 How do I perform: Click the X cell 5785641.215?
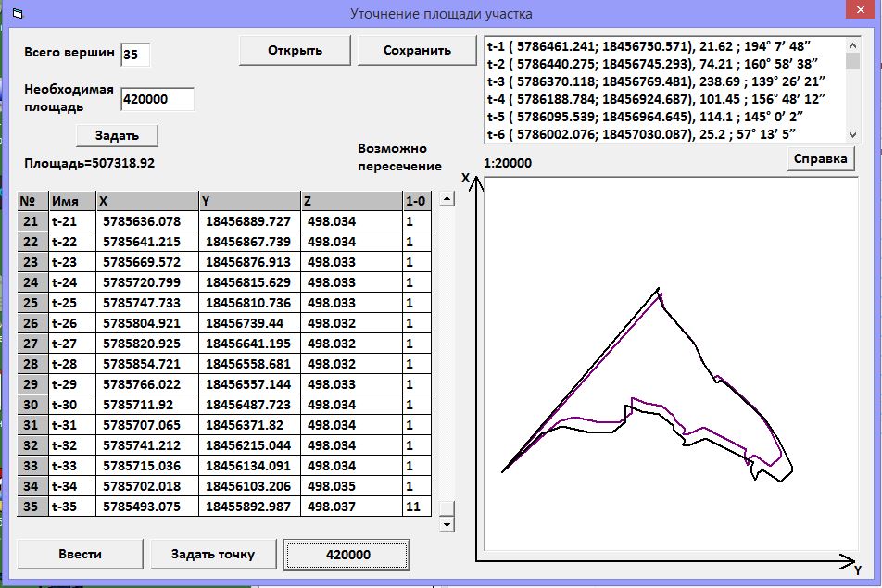click(x=147, y=242)
